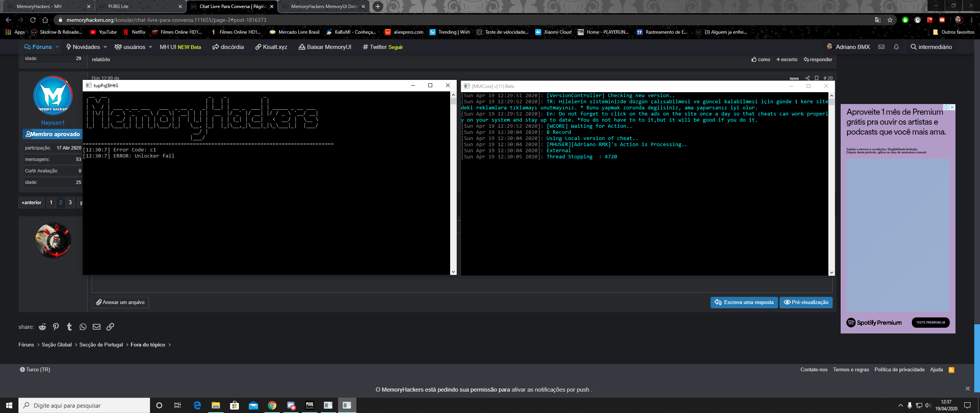Toggle the bookmark icon on post #20
This screenshot has height=413, width=980.
pos(817,78)
